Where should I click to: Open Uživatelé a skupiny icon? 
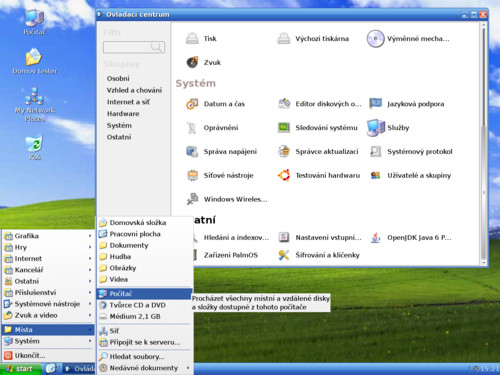point(375,175)
